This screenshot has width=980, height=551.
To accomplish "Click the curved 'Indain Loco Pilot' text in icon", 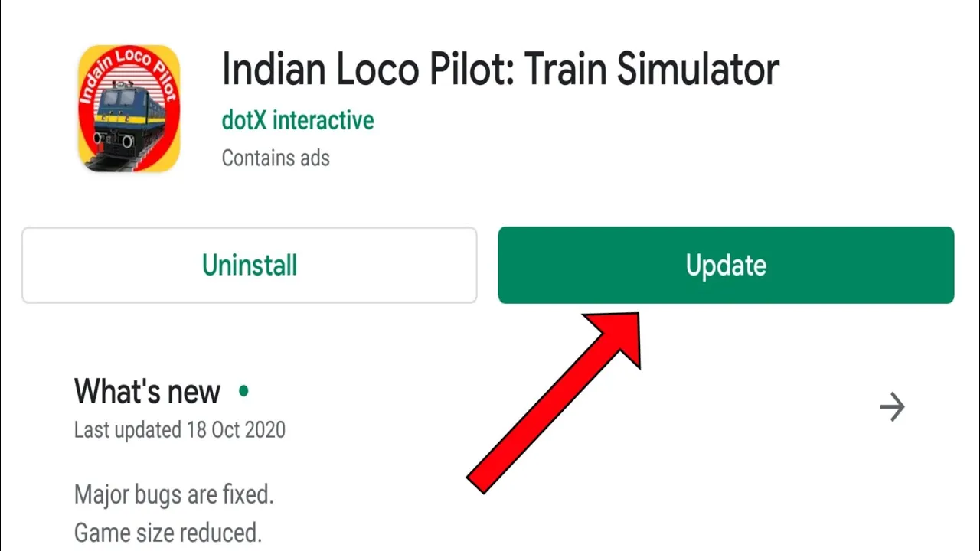I will [x=129, y=69].
